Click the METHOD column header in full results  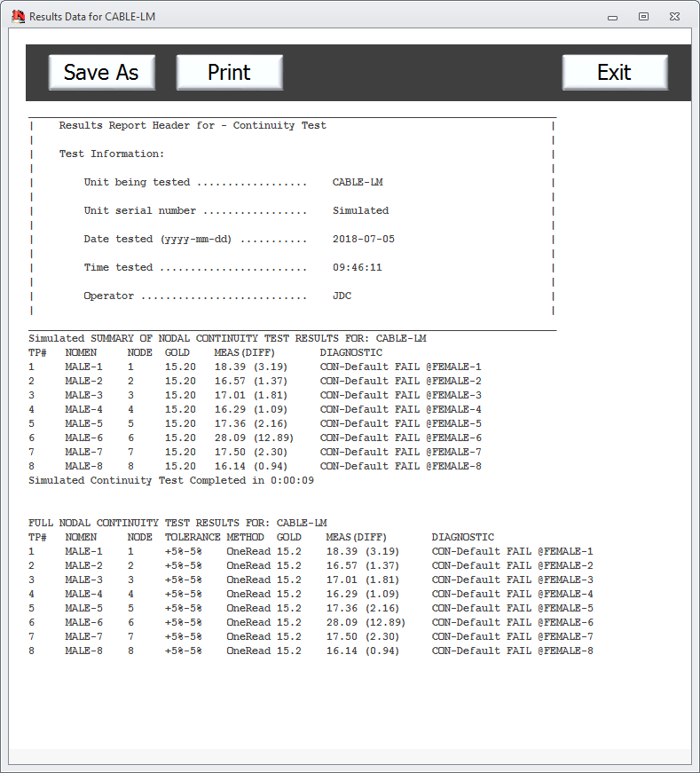pos(245,538)
